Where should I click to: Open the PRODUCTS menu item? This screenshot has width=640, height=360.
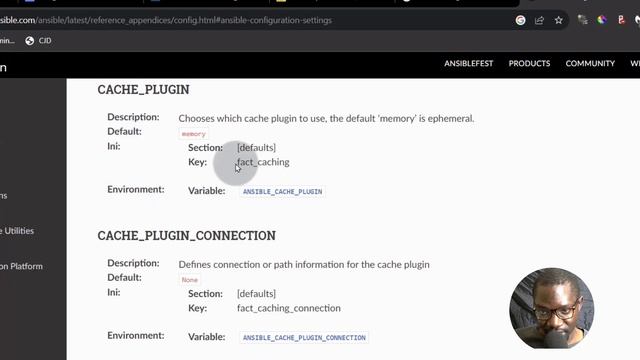529,63
